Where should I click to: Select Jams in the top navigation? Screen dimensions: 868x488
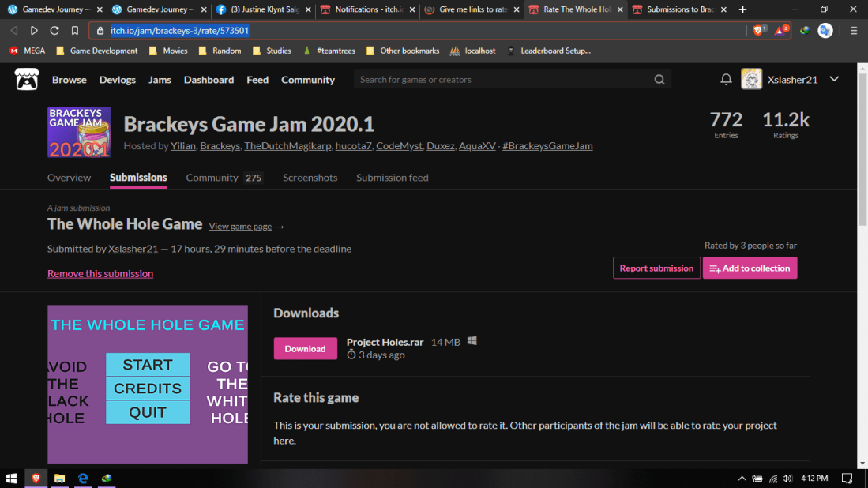point(160,80)
